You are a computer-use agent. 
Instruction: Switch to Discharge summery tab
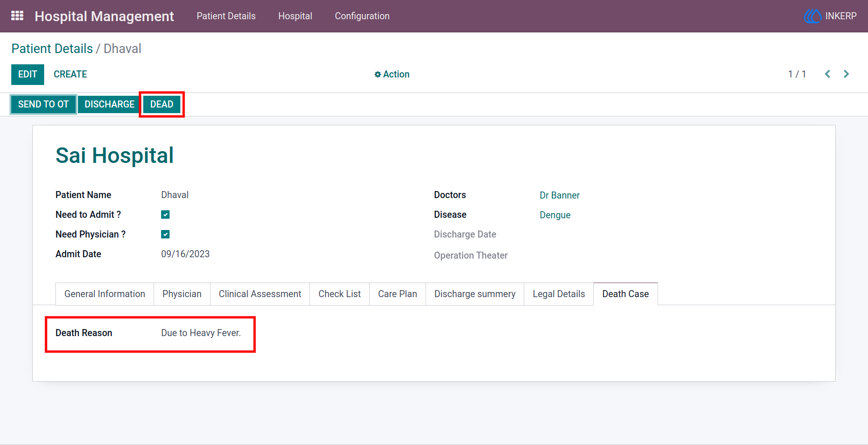(x=475, y=294)
